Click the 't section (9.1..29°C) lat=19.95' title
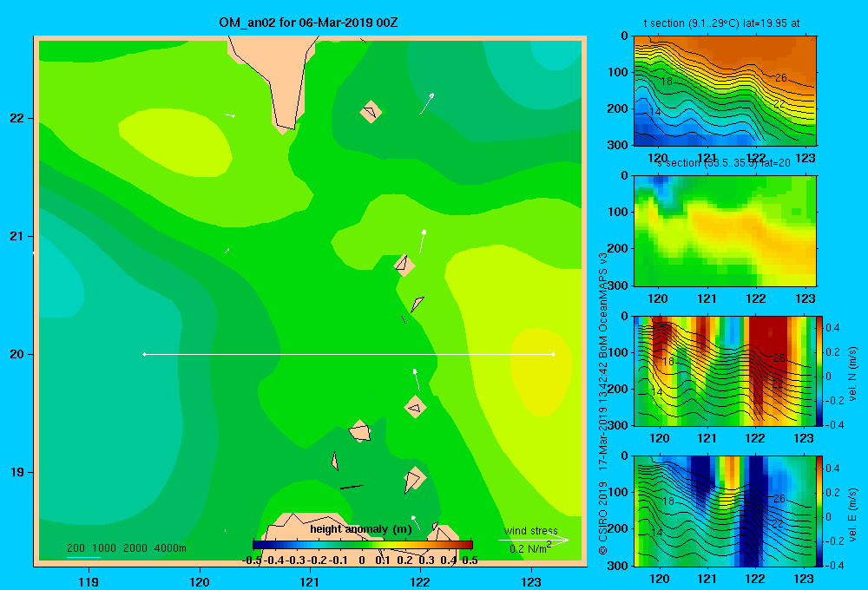The image size is (868, 590). [x=721, y=23]
